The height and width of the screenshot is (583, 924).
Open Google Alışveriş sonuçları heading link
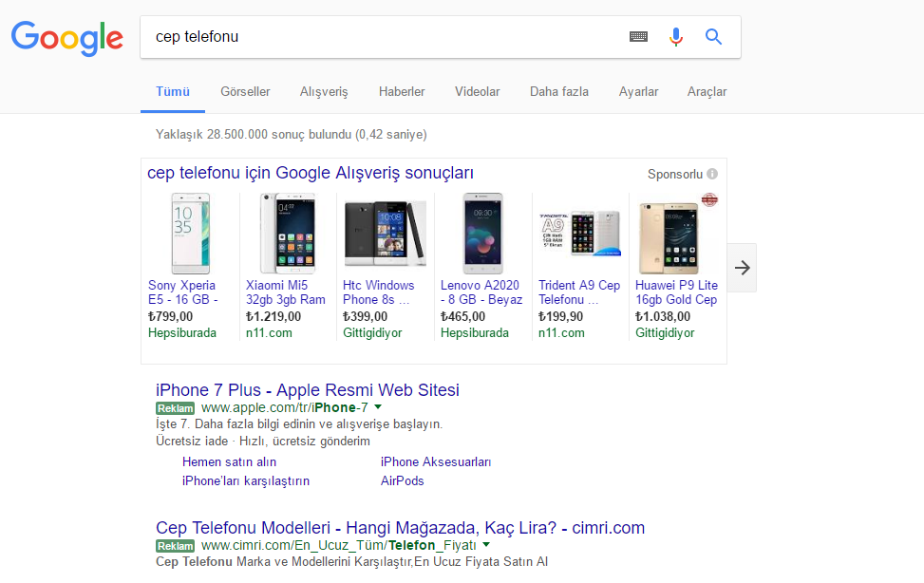(310, 173)
